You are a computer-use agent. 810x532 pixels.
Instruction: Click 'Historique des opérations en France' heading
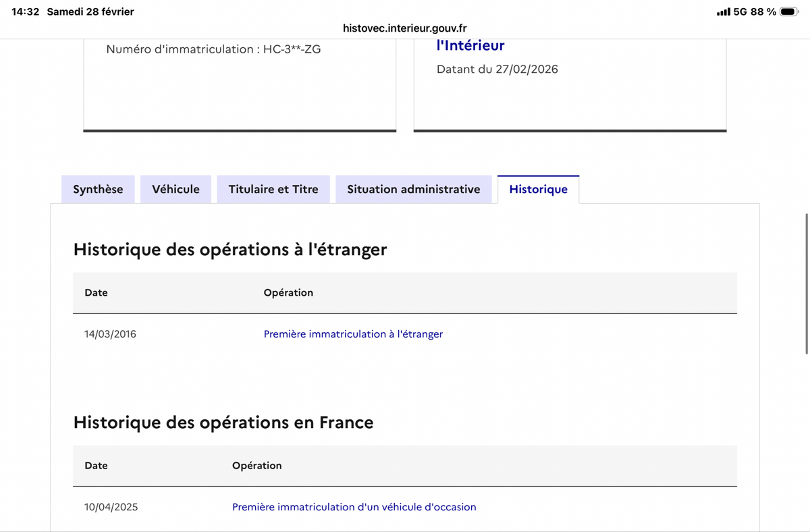coord(223,423)
